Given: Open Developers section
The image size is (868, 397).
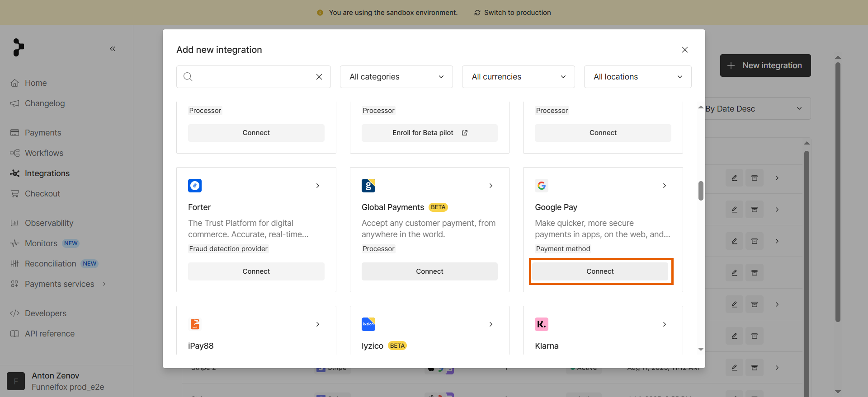Looking at the screenshot, I should click(46, 313).
